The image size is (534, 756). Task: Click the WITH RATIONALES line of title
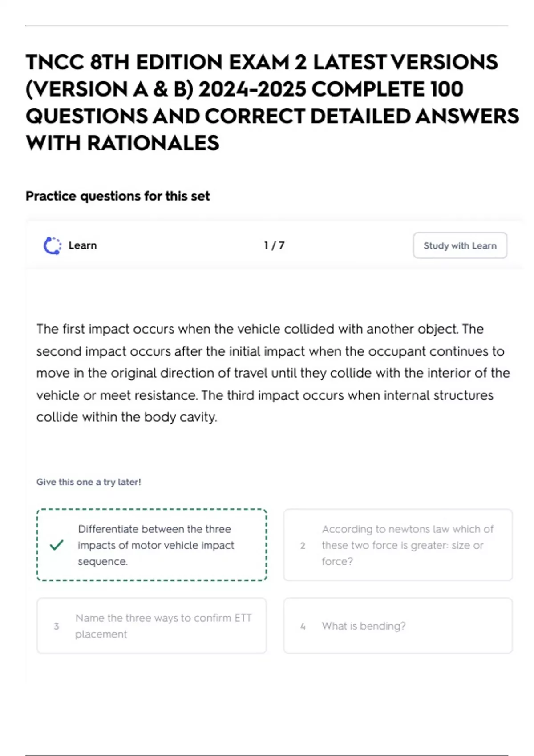(x=122, y=143)
